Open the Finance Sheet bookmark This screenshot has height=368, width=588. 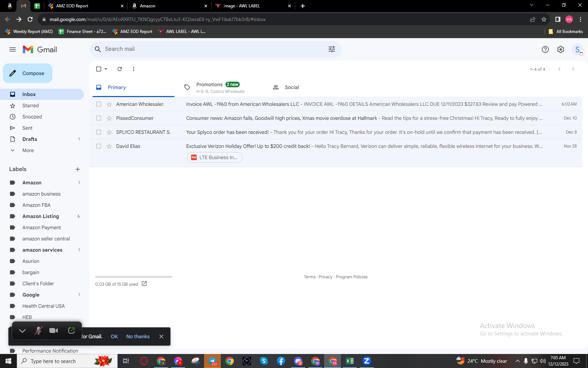click(x=82, y=32)
